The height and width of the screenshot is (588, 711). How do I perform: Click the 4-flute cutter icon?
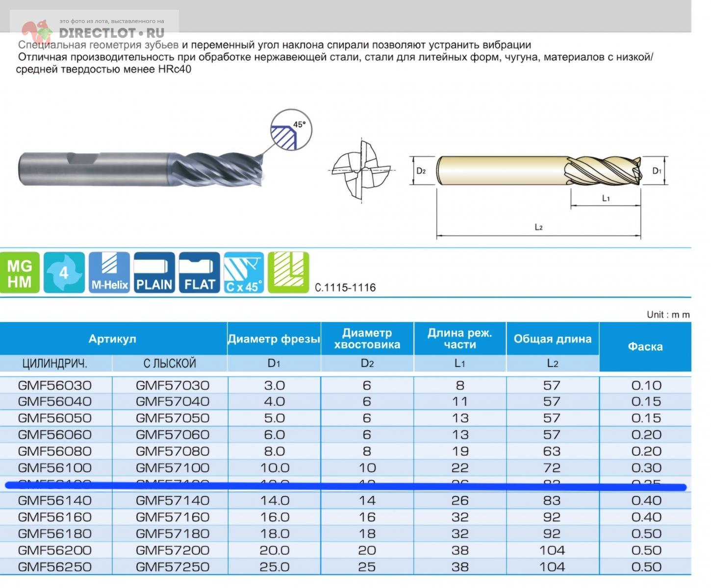(64, 273)
